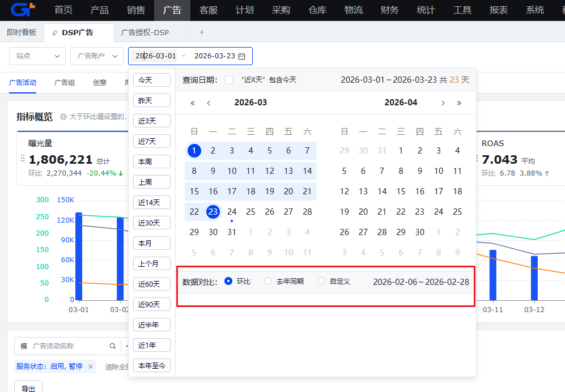Click the 导出 button
The height and width of the screenshot is (392, 565).
point(28,388)
